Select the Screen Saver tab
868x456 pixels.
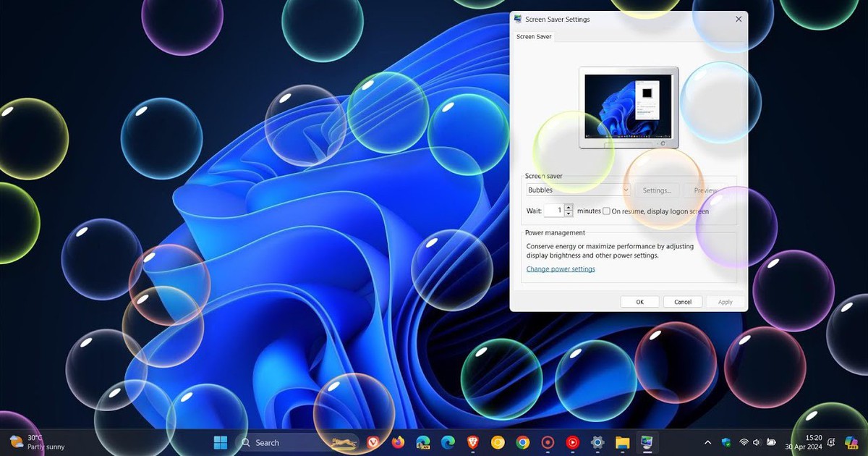point(533,36)
